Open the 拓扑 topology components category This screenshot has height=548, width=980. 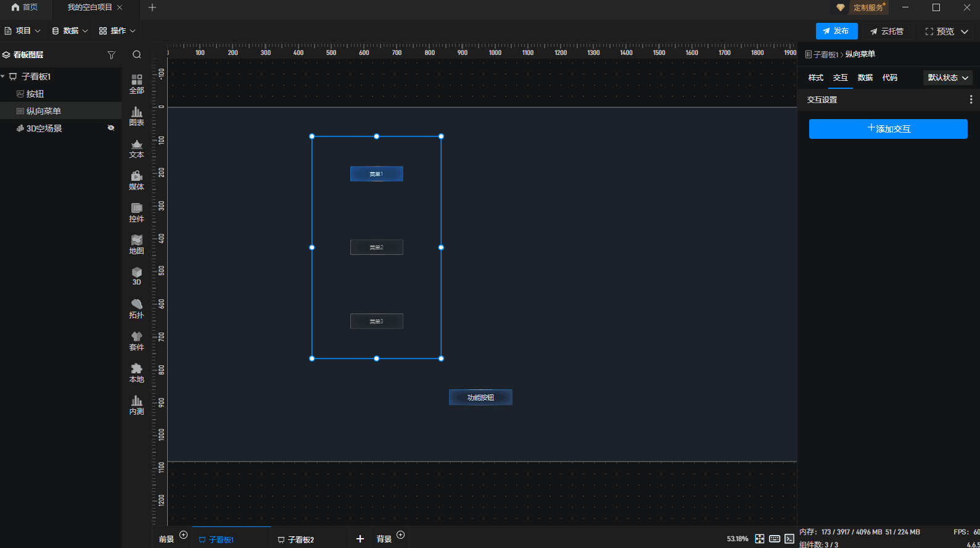136,308
